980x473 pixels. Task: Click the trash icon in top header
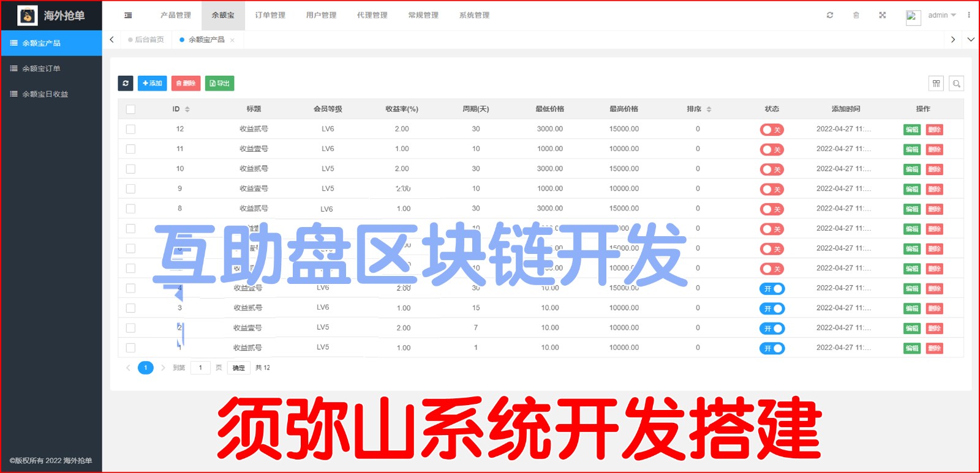coord(856,15)
